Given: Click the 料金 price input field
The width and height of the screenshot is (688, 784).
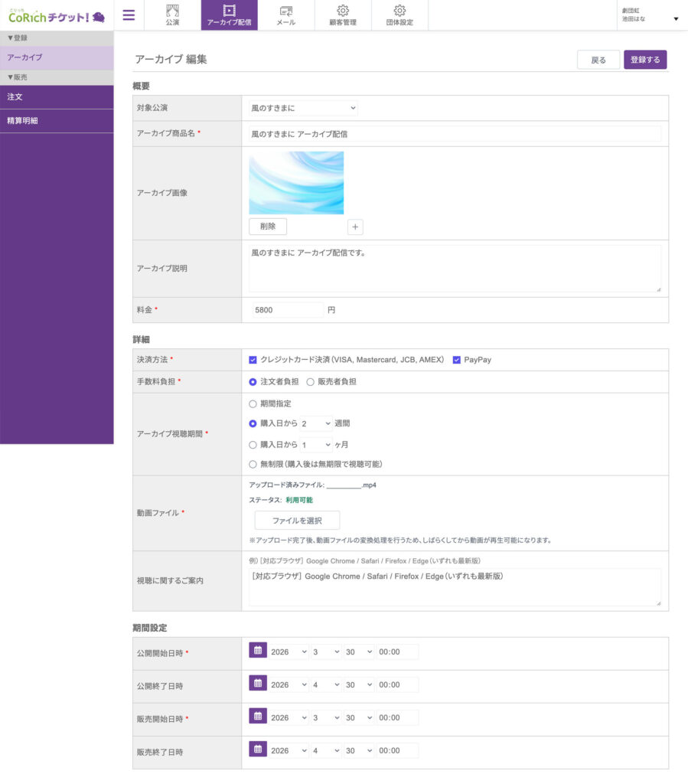Looking at the screenshot, I should click(288, 310).
